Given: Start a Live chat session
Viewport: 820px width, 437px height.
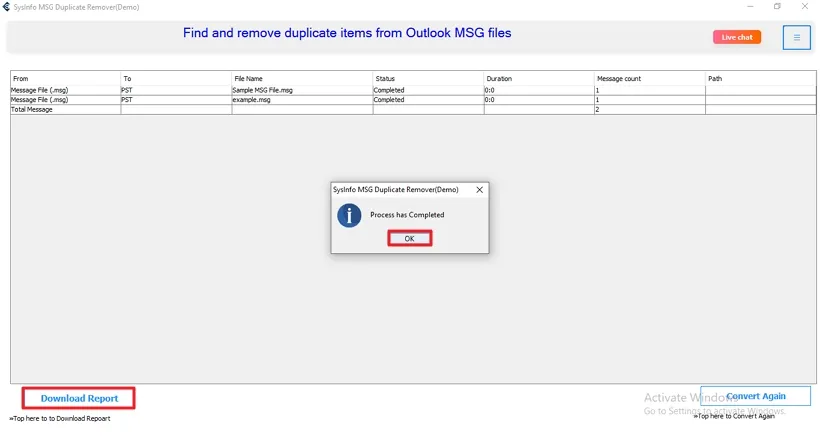Looking at the screenshot, I should (x=737, y=37).
